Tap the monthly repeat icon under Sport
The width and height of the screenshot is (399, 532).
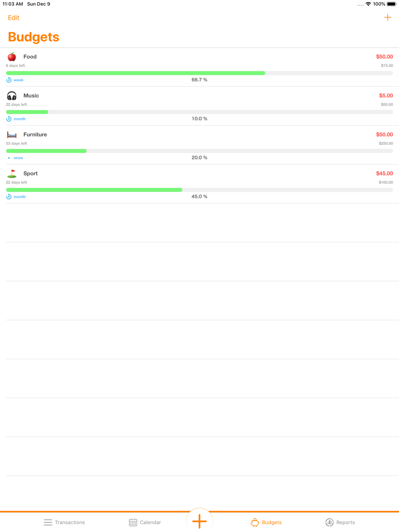9,197
